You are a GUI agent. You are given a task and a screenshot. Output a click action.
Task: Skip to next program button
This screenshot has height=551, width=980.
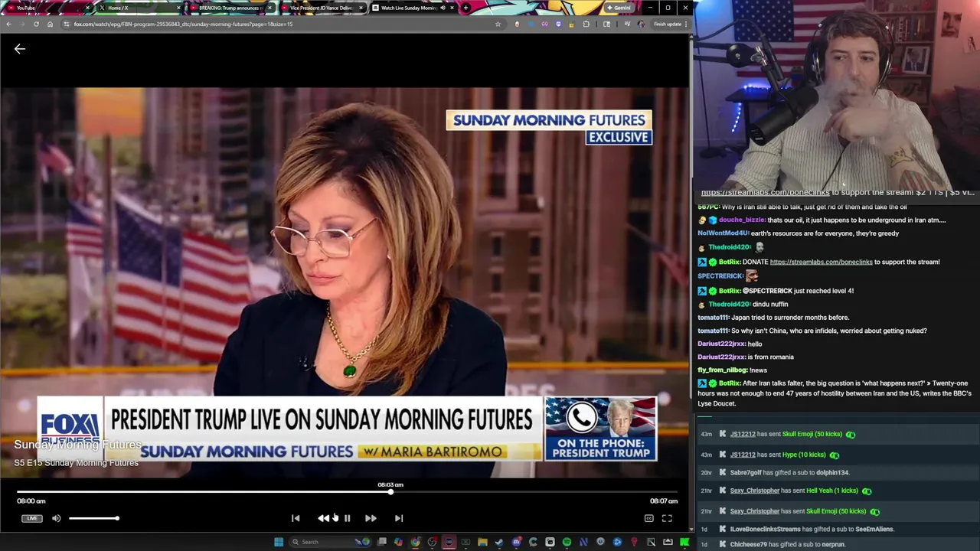click(399, 518)
